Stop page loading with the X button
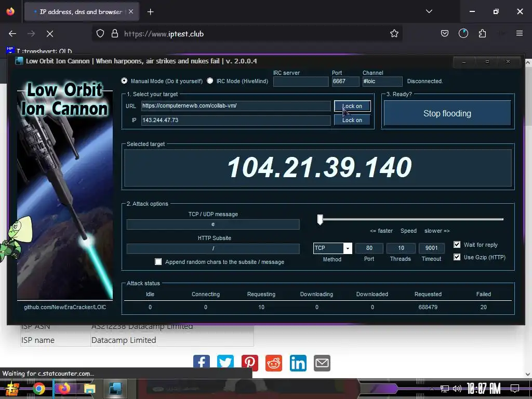This screenshot has height=399, width=532. pos(50,34)
